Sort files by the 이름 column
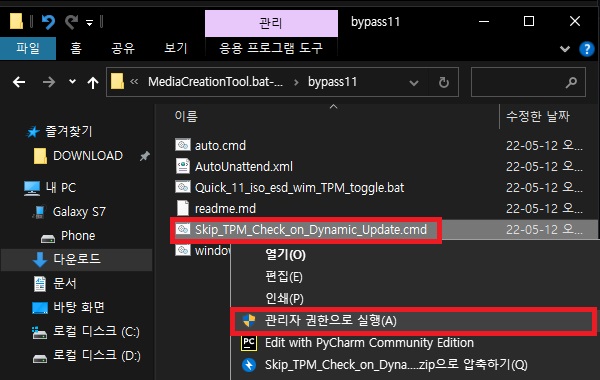 pyautogui.click(x=186, y=116)
